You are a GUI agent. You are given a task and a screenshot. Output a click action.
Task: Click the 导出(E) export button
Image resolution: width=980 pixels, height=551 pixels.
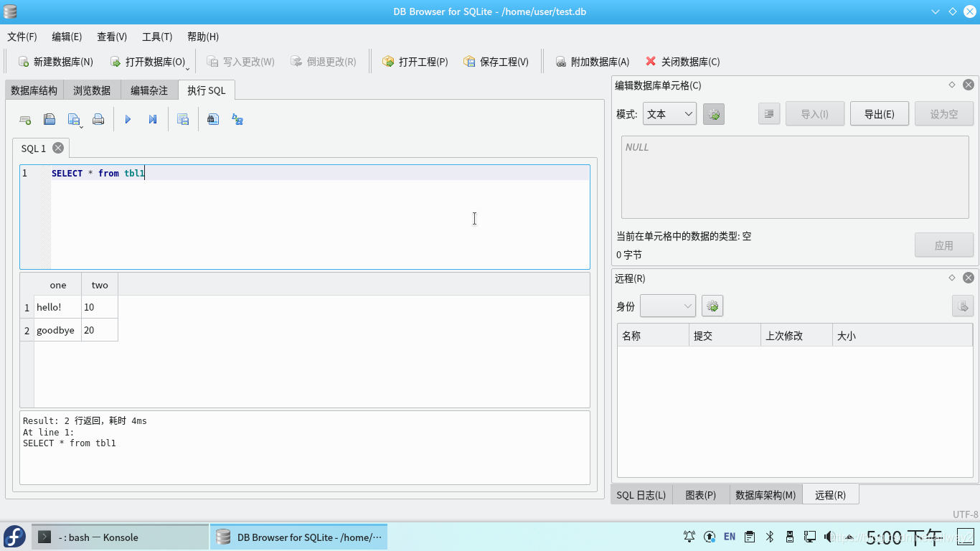[x=879, y=113]
